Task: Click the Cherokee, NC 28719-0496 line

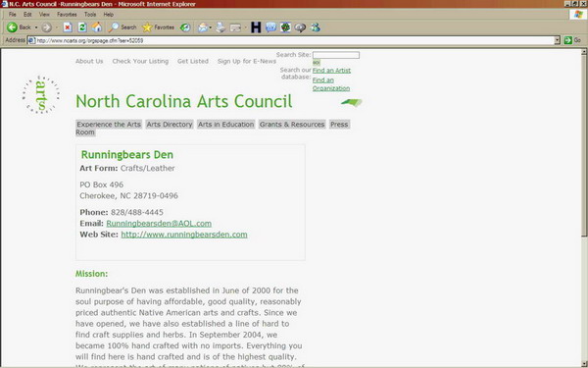Action: tap(128, 195)
